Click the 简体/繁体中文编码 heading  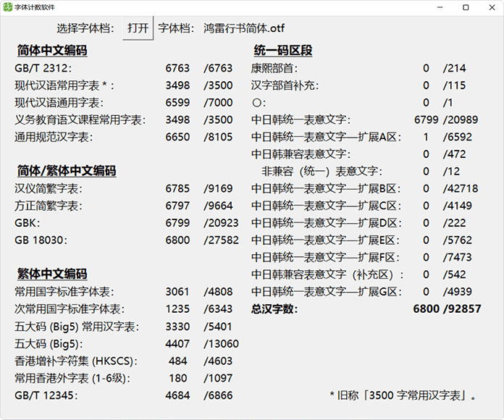tap(67, 172)
